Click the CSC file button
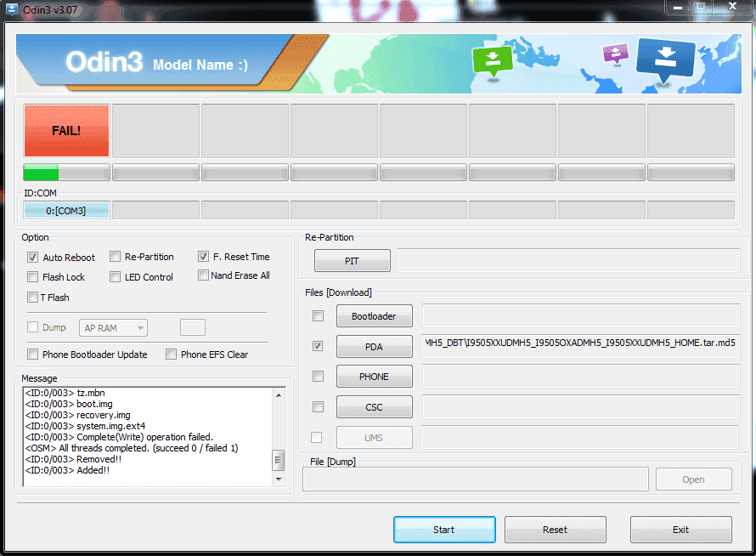 (374, 407)
